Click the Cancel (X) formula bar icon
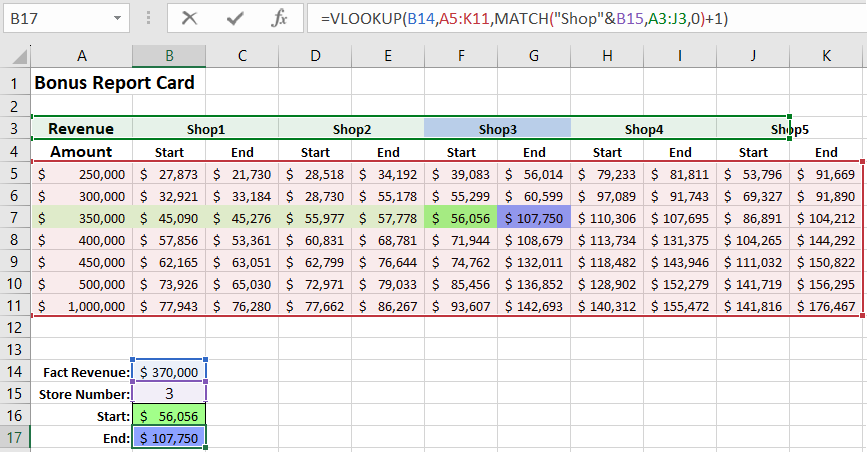The height and width of the screenshot is (452, 867). (190, 18)
